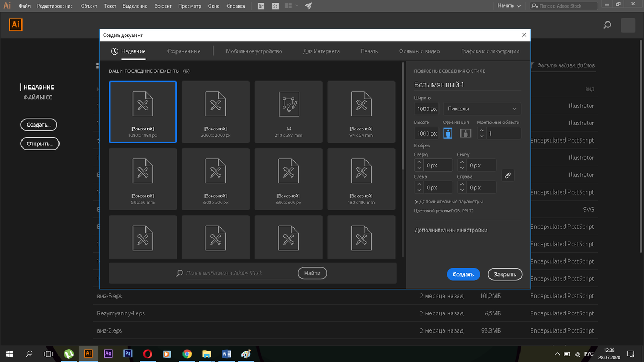Open the Файл menu
This screenshot has height=362, width=644.
pos(24,6)
